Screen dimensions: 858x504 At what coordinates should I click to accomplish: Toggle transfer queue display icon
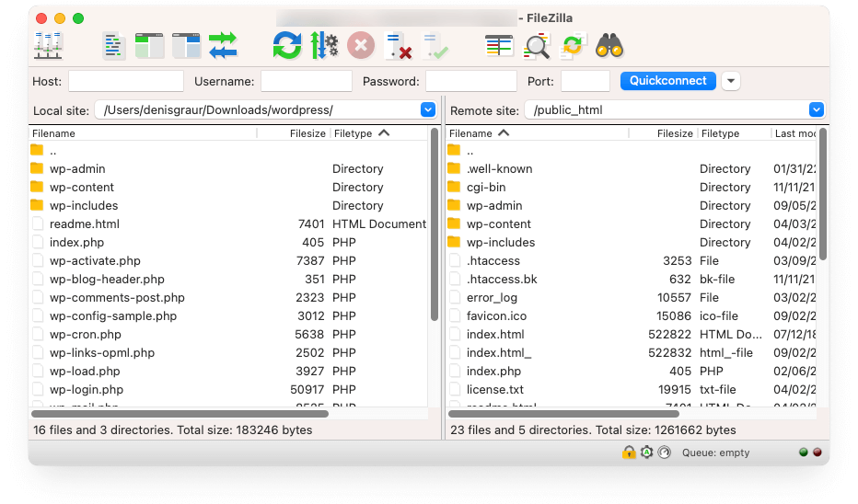(224, 45)
